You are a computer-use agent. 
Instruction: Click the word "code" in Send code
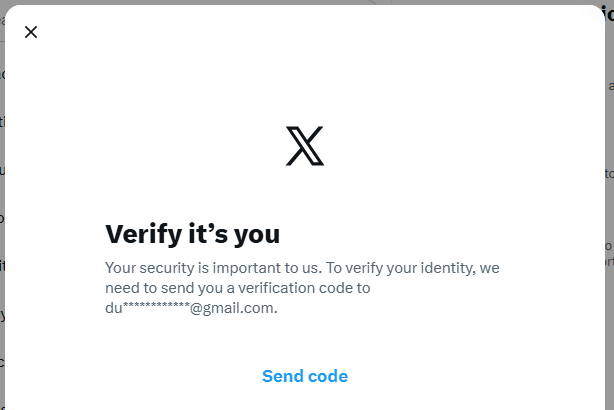tap(327, 376)
